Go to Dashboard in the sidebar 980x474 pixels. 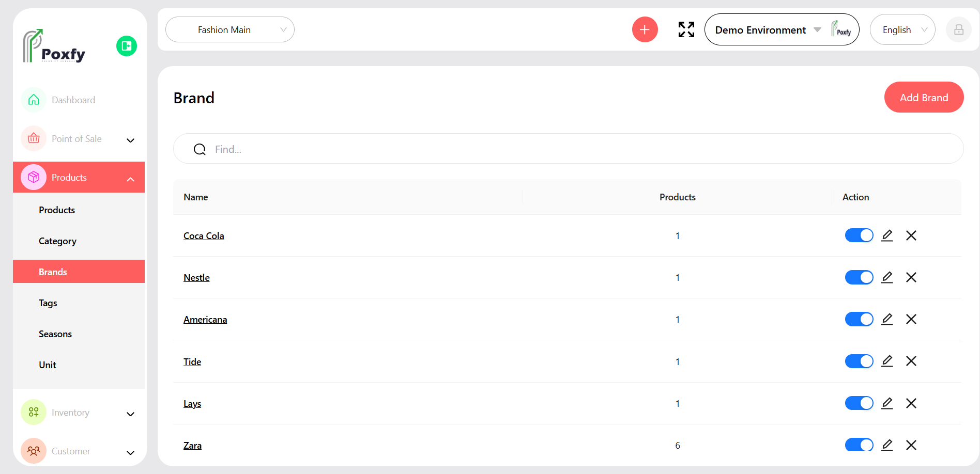coord(73,100)
